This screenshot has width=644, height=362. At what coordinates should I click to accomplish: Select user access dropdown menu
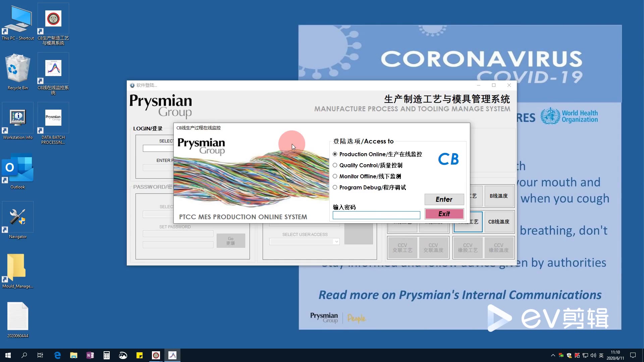click(x=305, y=242)
